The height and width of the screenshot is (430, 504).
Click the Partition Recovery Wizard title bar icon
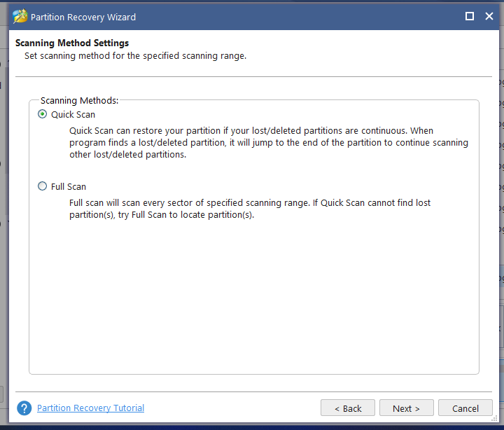pyautogui.click(x=20, y=16)
